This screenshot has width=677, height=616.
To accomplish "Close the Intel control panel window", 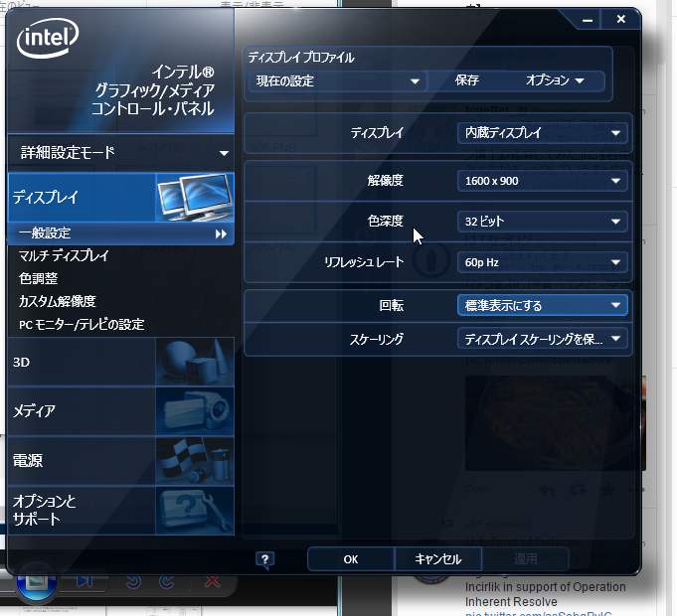I will 621,20.
